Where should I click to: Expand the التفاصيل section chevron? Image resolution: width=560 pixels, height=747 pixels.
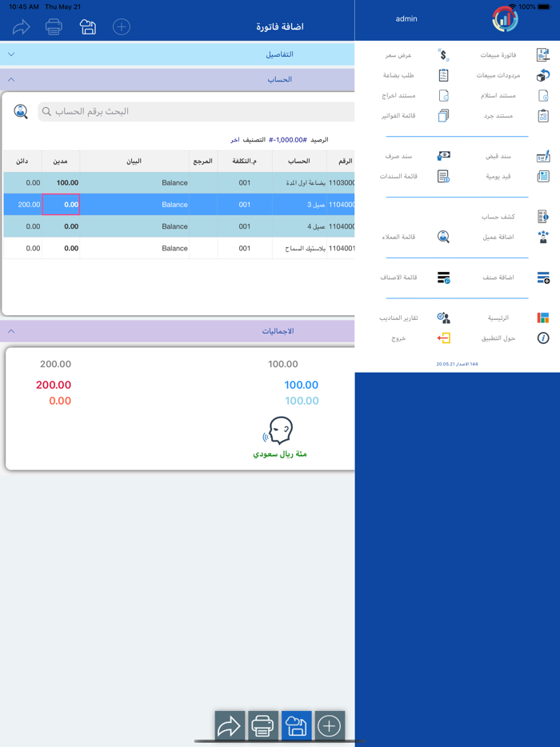(x=11, y=54)
